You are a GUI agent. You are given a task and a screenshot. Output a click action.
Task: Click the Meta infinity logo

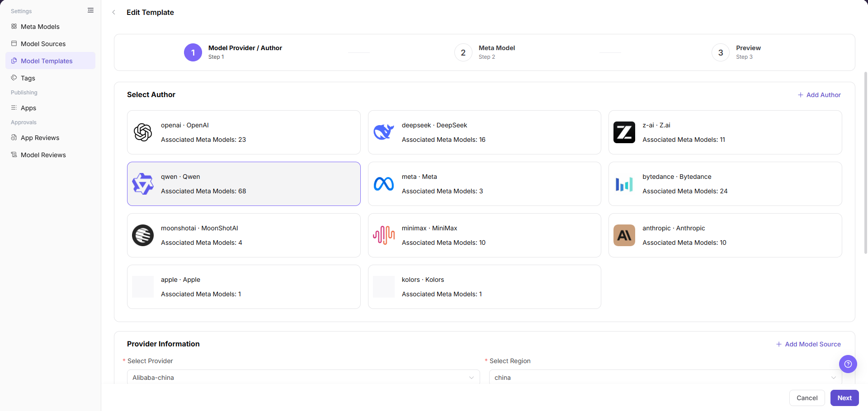coord(384,184)
